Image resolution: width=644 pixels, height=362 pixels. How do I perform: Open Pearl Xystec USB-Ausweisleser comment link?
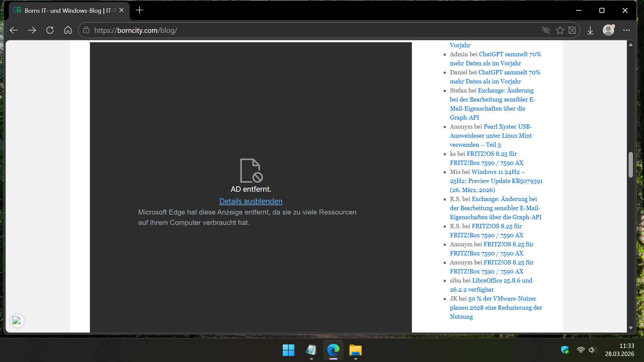[507, 127]
